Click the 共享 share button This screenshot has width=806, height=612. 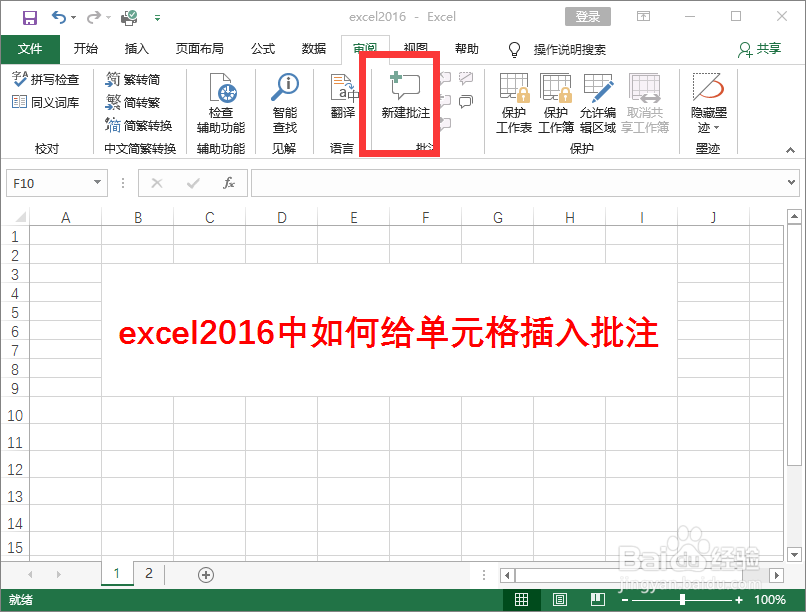pyautogui.click(x=759, y=49)
